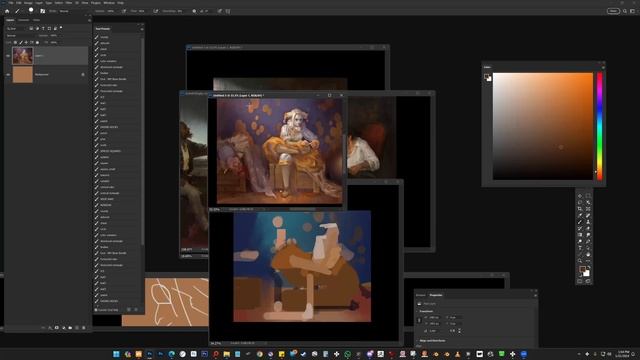Hide Layer 1 using its eye icon
The height and width of the screenshot is (360, 640).
pos(8,56)
